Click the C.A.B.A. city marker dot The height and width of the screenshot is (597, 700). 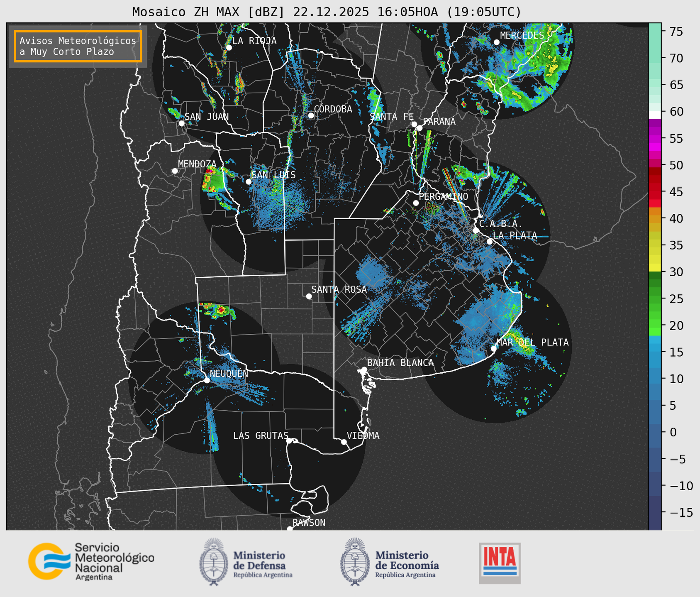coord(476,230)
